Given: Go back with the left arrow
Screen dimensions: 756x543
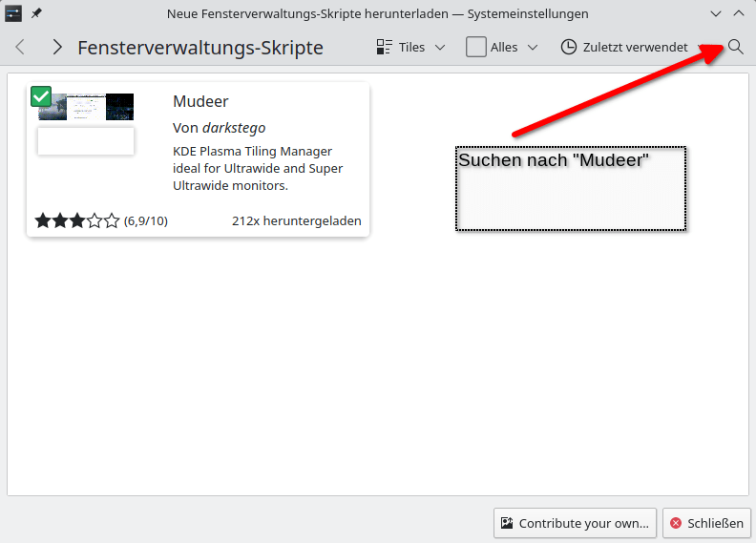Looking at the screenshot, I should (x=20, y=47).
